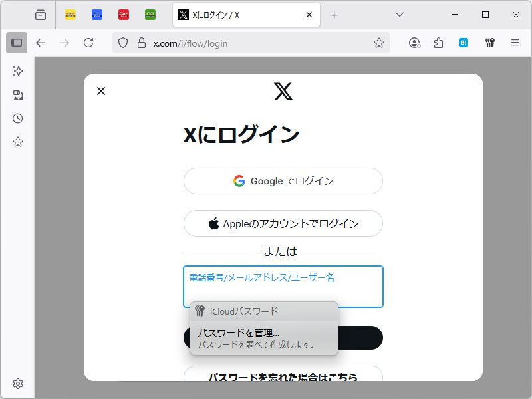This screenshot has width=532, height=399.
Task: Open bookmarks via the sidebar star icon
Action: pos(17,142)
